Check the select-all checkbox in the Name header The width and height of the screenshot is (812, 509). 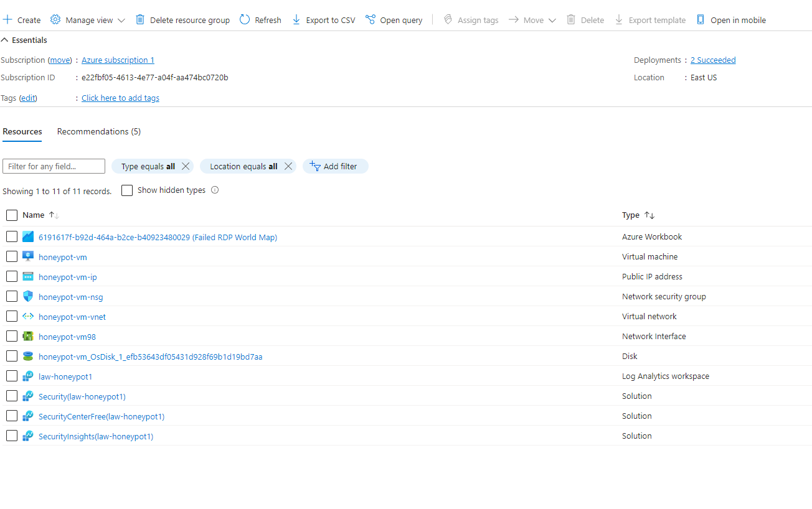[x=12, y=215]
